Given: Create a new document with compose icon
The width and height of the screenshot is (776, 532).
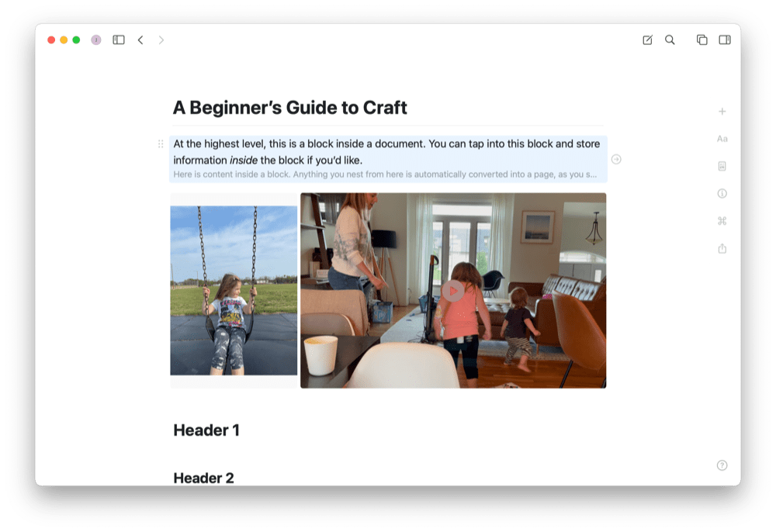Looking at the screenshot, I should [x=647, y=40].
